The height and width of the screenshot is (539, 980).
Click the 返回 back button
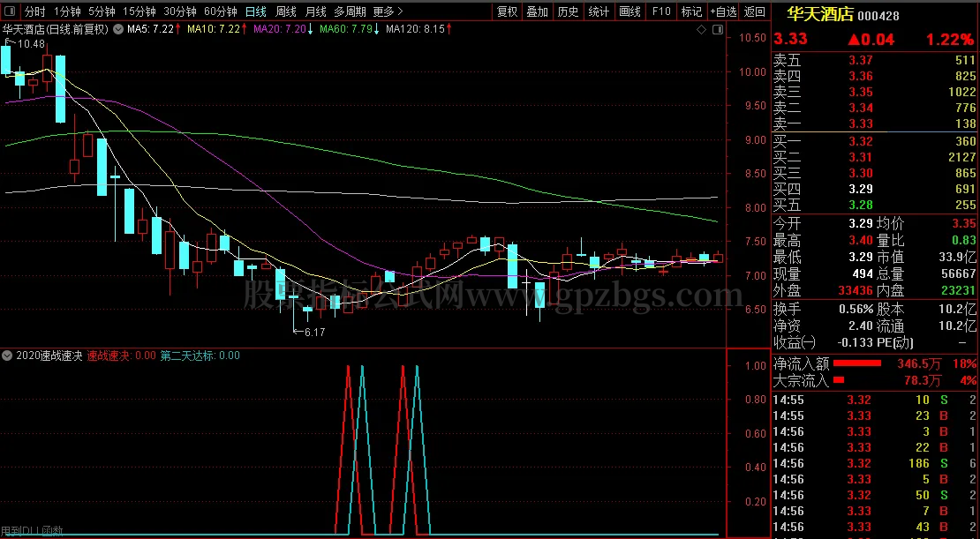click(755, 11)
